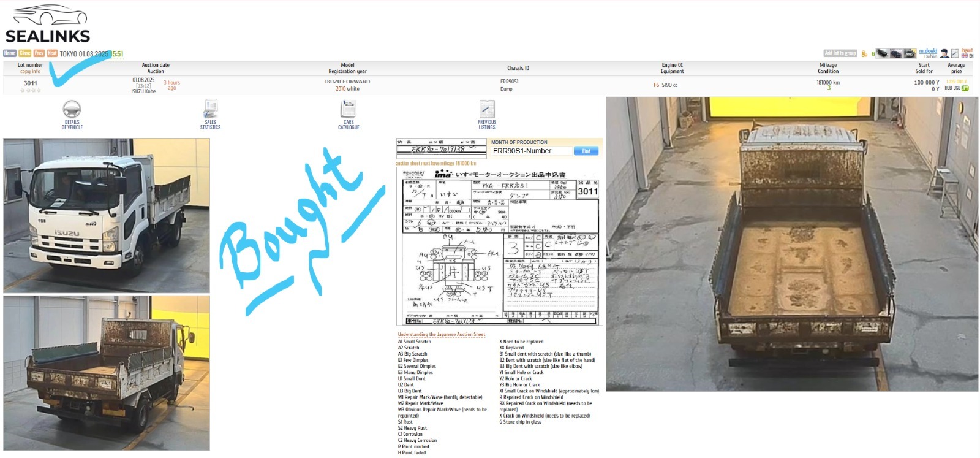The image size is (980, 458).
Task: Rate lot 3011 with the stars
Action: click(x=31, y=90)
